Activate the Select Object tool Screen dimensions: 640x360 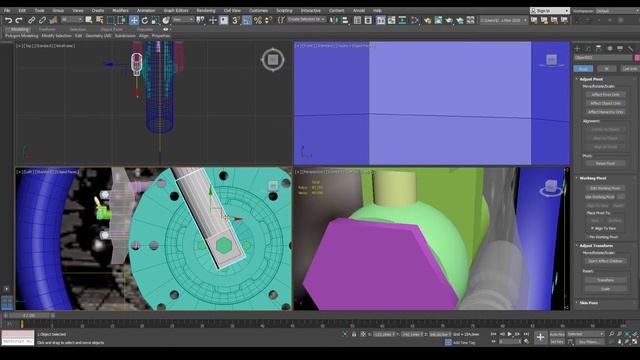click(89, 20)
